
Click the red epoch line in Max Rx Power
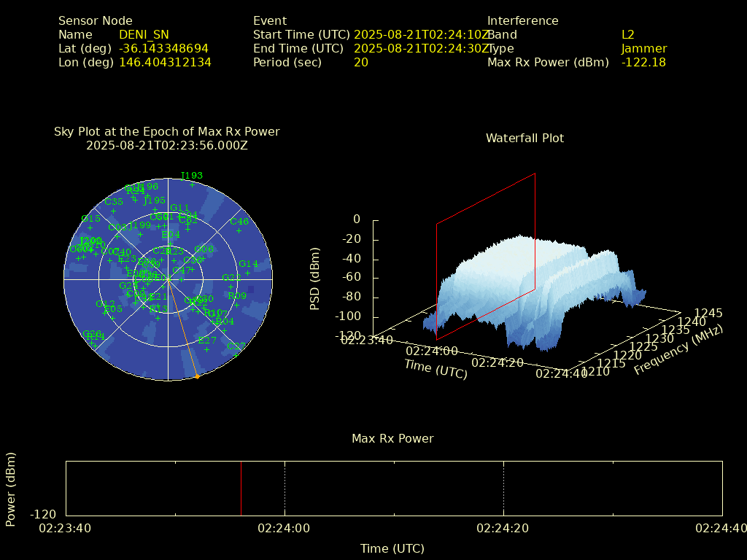(x=241, y=489)
